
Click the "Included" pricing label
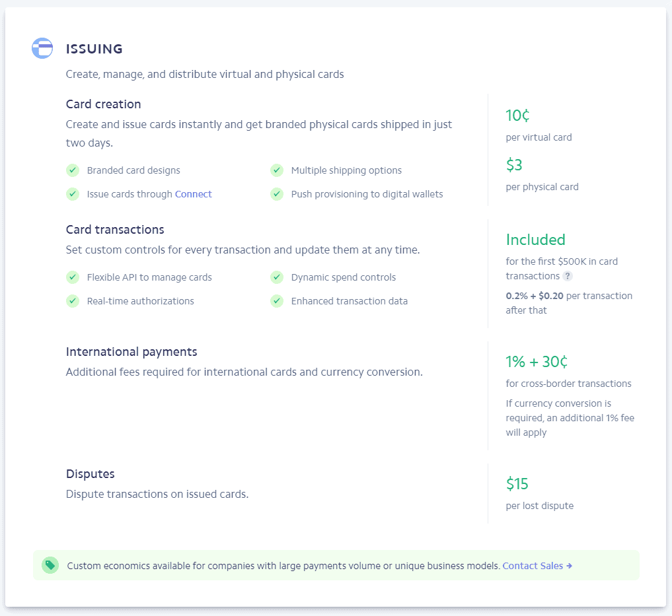pyautogui.click(x=535, y=240)
